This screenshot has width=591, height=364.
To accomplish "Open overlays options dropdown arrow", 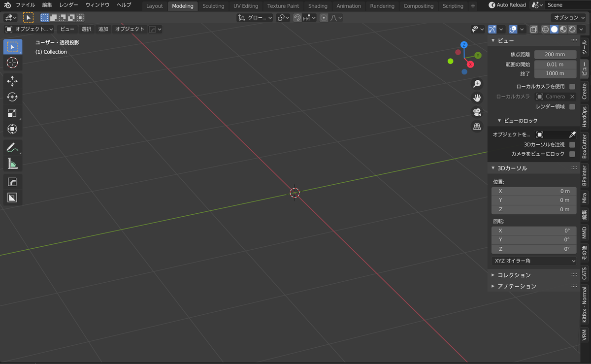I will coord(522,30).
